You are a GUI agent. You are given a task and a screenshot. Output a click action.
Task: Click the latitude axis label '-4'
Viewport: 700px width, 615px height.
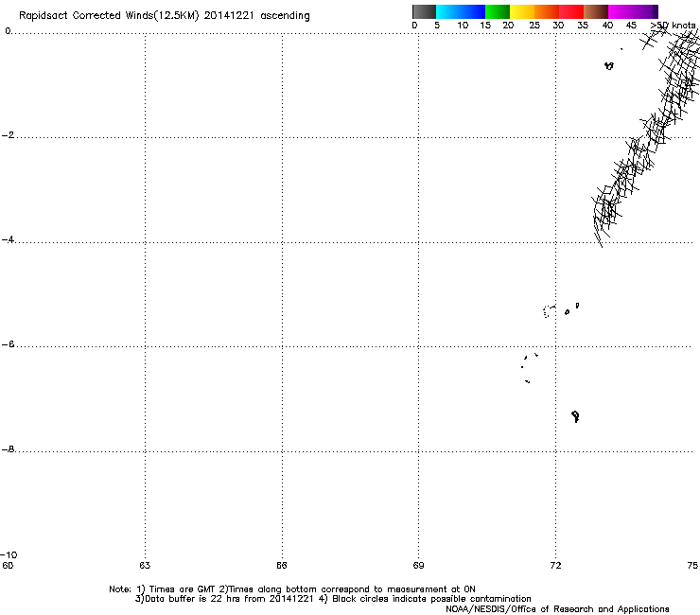(9, 239)
